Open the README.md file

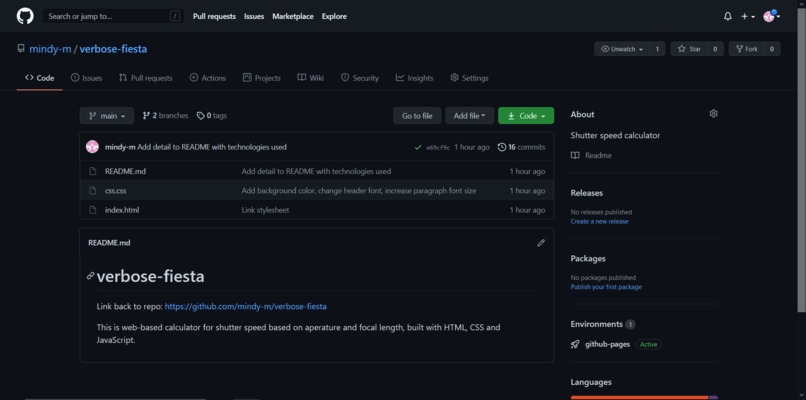125,171
